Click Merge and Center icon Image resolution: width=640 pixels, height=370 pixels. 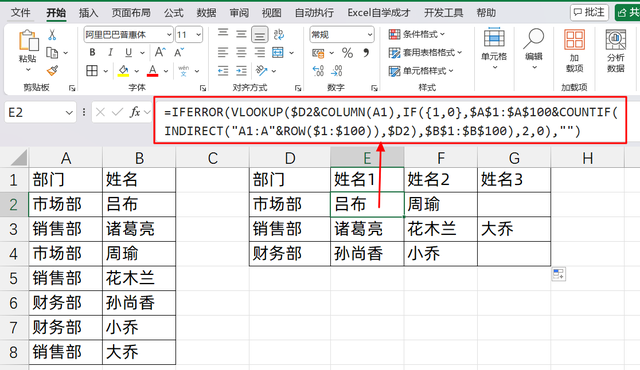click(278, 52)
